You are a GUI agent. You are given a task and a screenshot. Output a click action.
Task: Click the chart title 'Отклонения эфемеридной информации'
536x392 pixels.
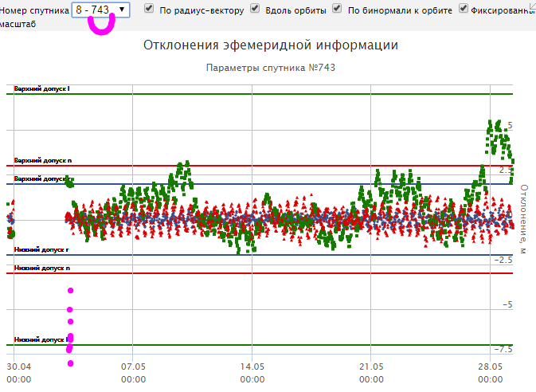click(271, 45)
